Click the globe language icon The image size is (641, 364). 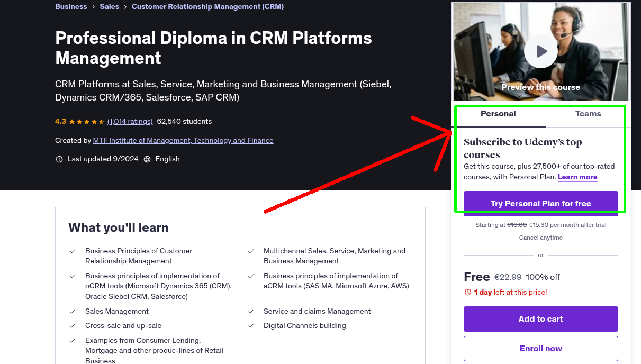[x=147, y=159]
